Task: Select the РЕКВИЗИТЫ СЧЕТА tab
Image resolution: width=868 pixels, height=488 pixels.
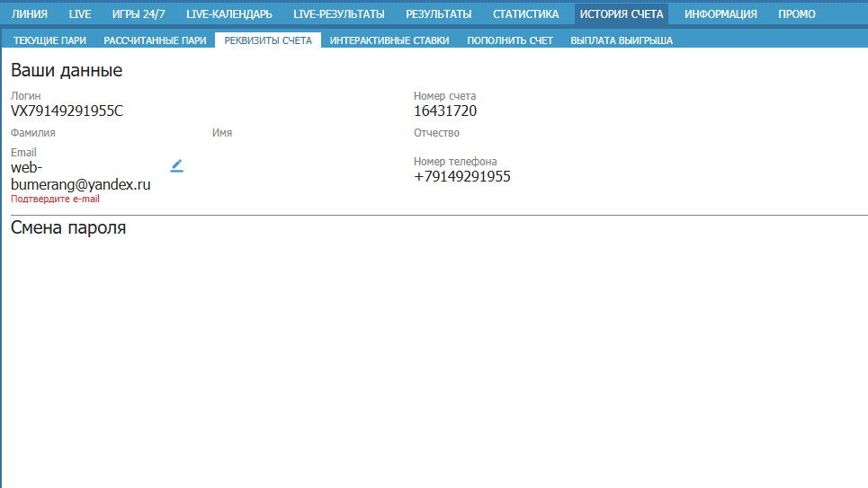Action: [x=268, y=40]
